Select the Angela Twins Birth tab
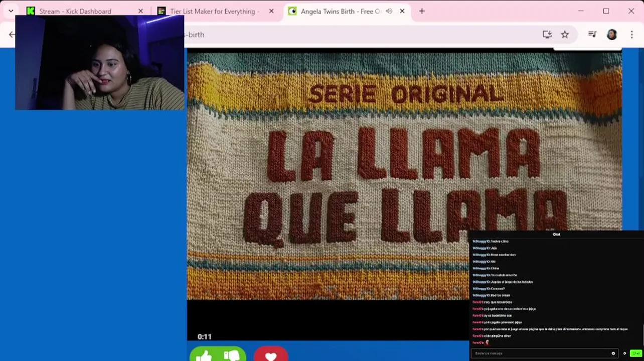The width and height of the screenshot is (644, 361). pyautogui.click(x=341, y=11)
